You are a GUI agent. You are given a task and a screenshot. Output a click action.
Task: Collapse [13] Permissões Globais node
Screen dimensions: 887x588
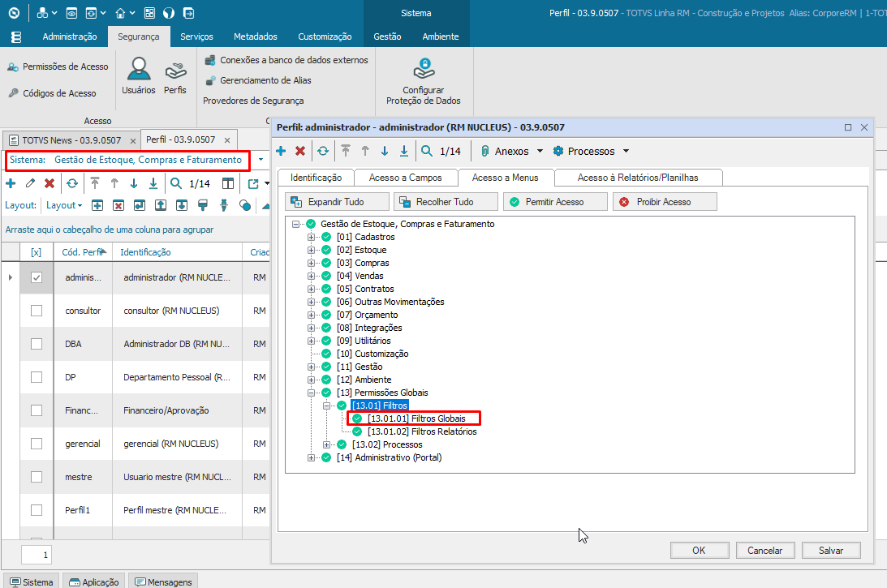tap(311, 393)
